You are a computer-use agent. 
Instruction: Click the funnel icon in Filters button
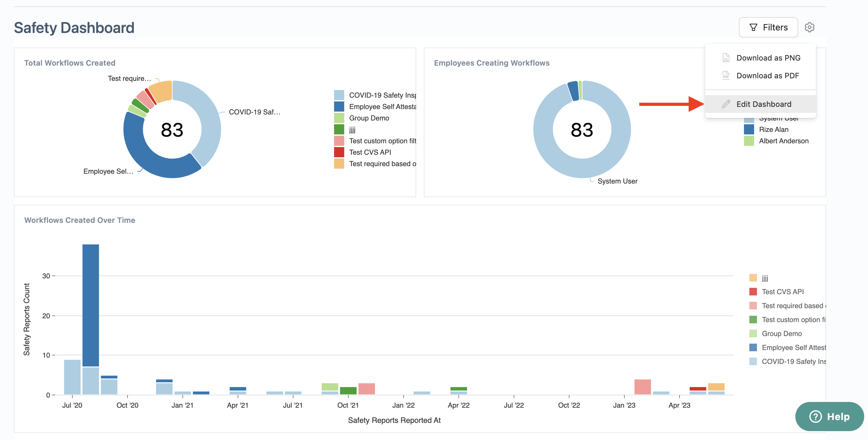coord(753,28)
